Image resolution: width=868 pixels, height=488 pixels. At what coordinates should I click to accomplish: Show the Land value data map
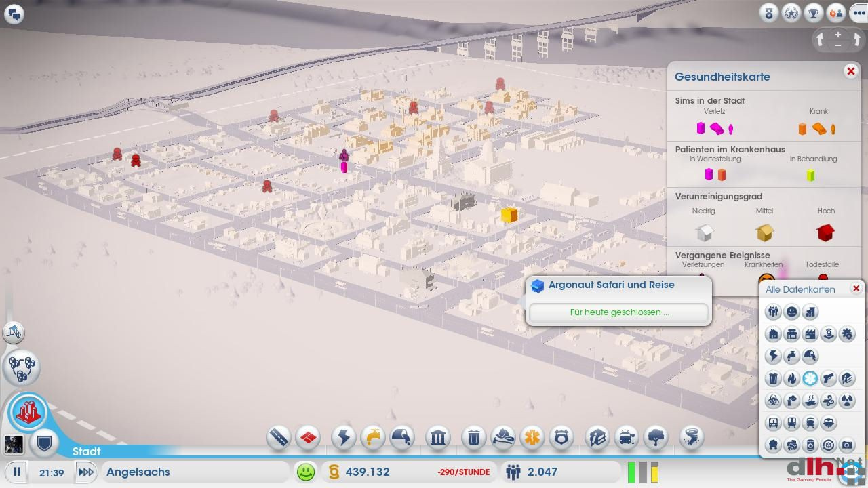[829, 334]
